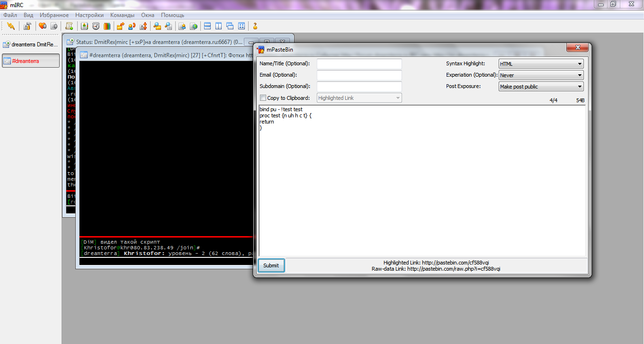Image resolution: width=644 pixels, height=344 pixels.
Task: Click the '4/4' line counter
Action: pyautogui.click(x=553, y=100)
